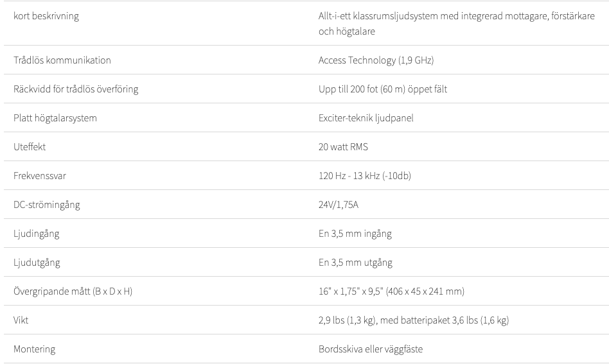609x364 pixels.
Task: Click the 'Platt högtalarsystem' label
Action: pos(55,118)
